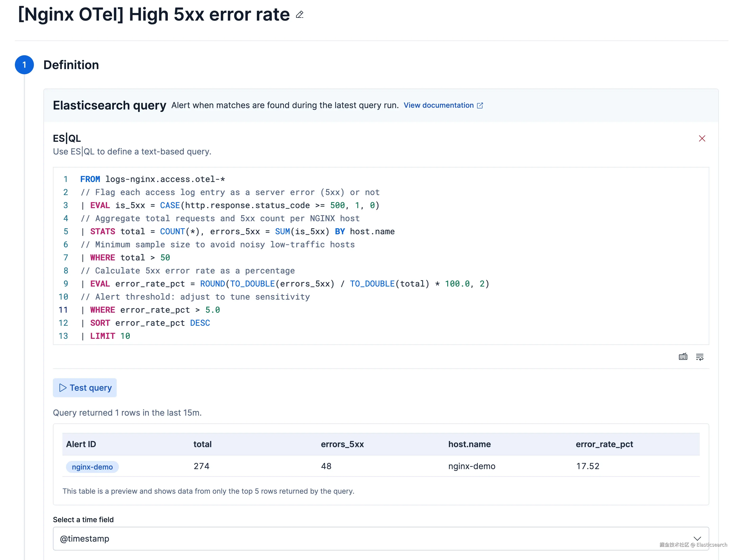
Task: Click the Alert ID column header
Action: pos(81,444)
